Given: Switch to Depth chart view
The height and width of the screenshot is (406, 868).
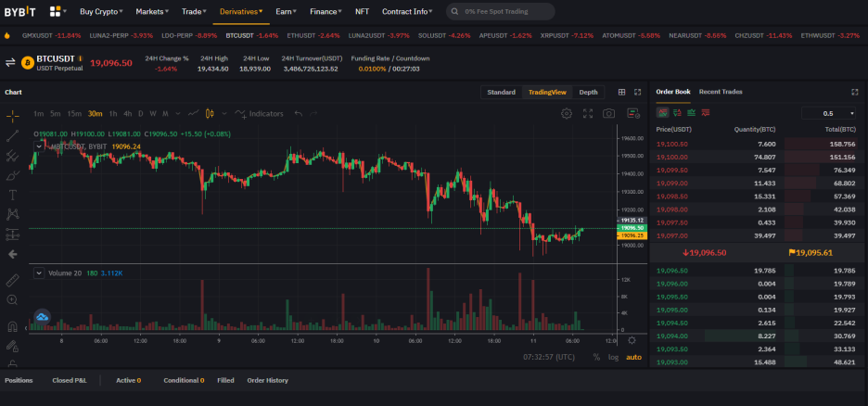Looking at the screenshot, I should pyautogui.click(x=589, y=93).
